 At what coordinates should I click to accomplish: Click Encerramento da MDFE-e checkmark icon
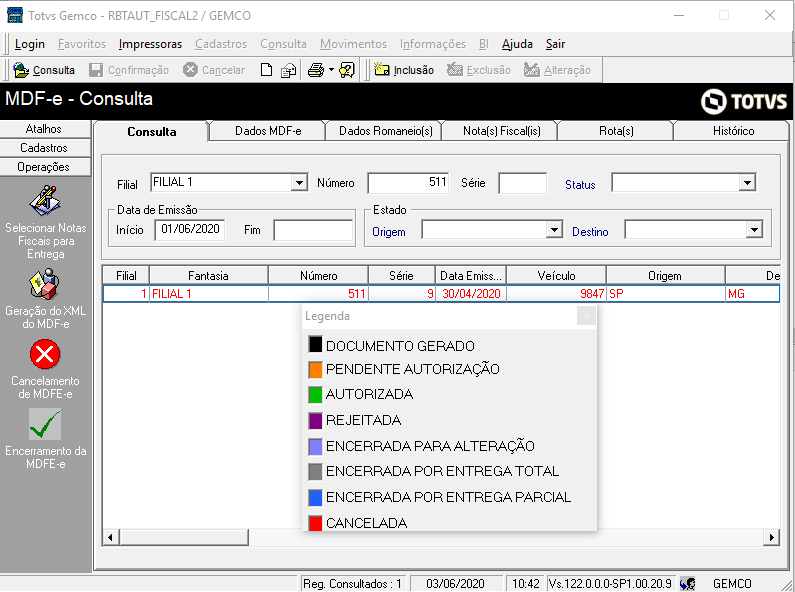(45, 424)
